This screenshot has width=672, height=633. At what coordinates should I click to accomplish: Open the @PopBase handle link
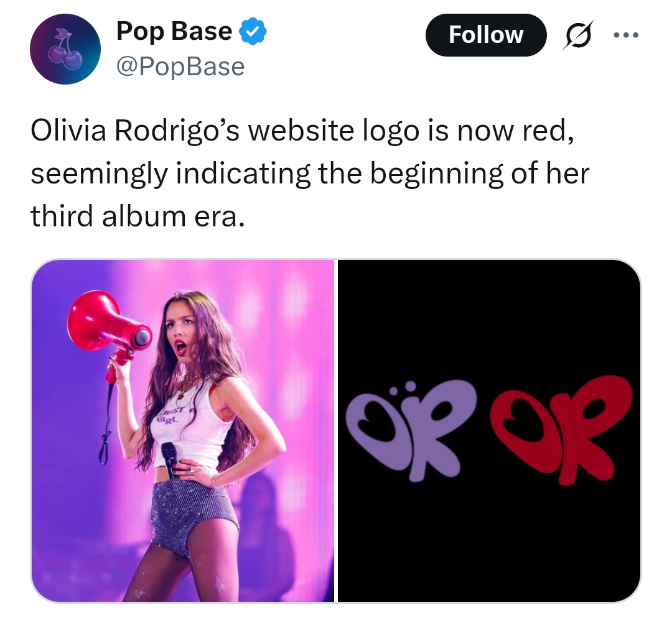pyautogui.click(x=180, y=67)
